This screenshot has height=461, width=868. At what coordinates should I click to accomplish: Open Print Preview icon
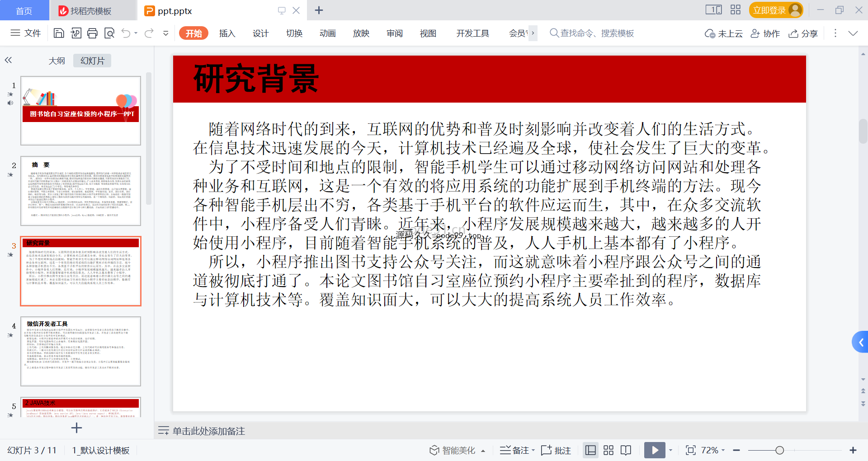tap(109, 33)
